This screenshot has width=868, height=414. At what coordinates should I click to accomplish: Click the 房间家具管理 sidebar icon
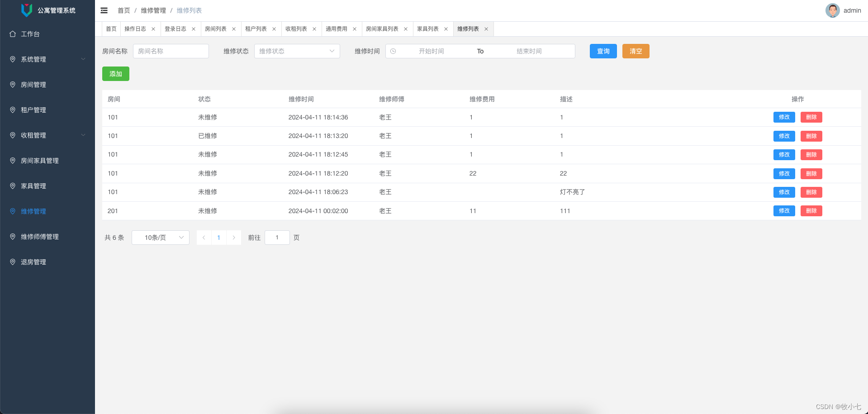tap(13, 161)
